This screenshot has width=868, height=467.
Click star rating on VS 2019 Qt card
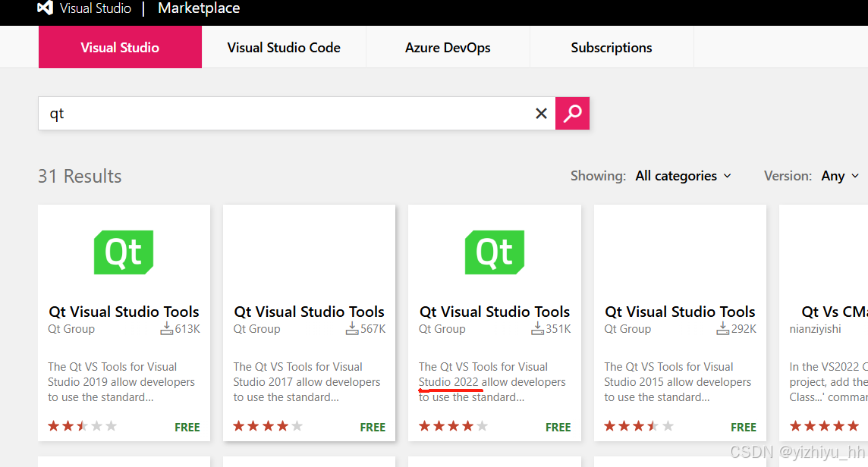coord(83,426)
